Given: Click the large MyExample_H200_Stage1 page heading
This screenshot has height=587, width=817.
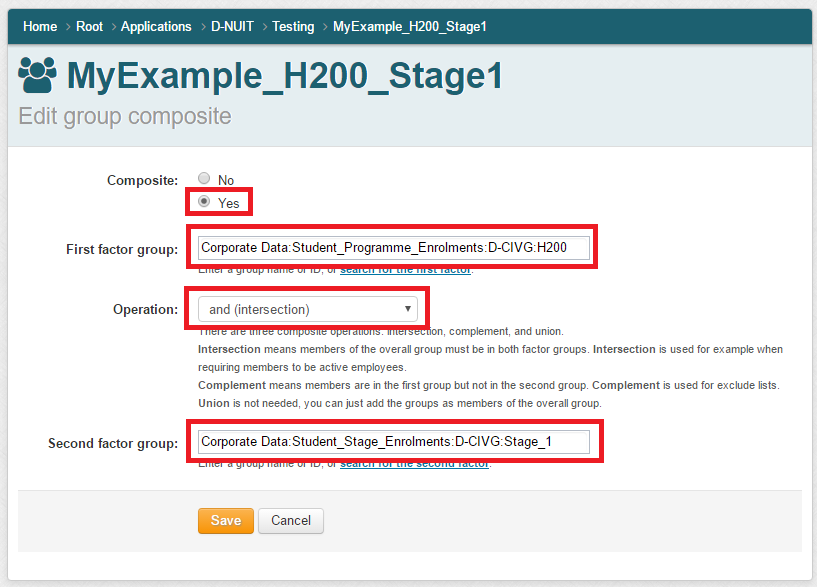Looking at the screenshot, I should 284,76.
